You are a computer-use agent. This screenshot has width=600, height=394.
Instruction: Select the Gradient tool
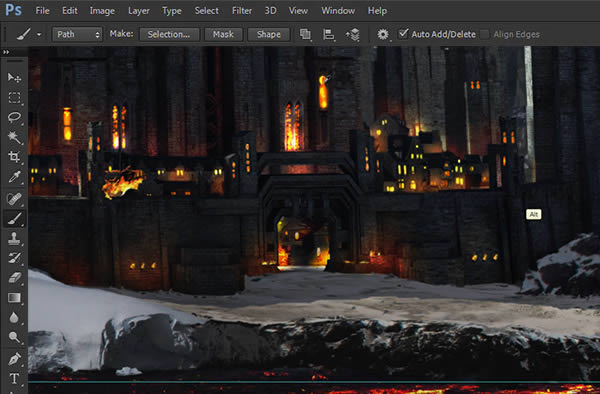14,298
